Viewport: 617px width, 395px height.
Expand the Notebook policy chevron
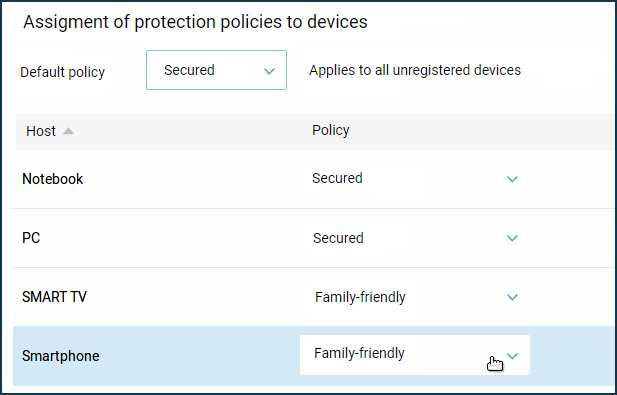(512, 179)
